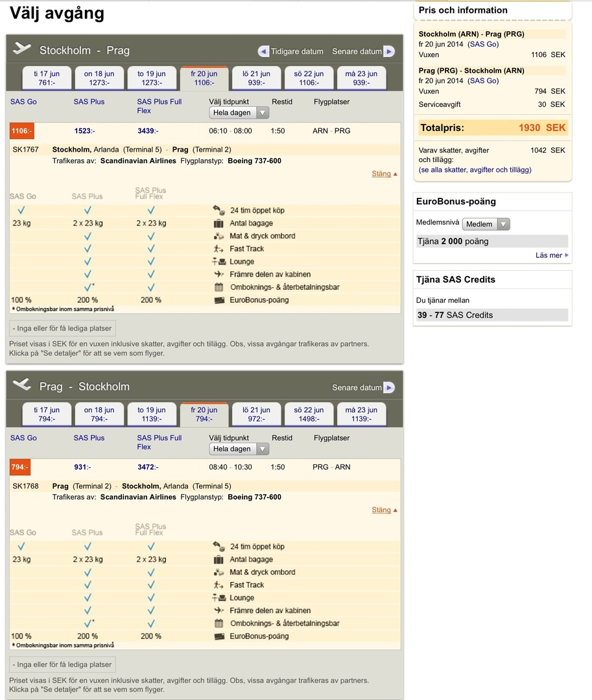Open outbound Hela dagen time dropdown
Viewport: 592px width, 700px height.
(239, 113)
